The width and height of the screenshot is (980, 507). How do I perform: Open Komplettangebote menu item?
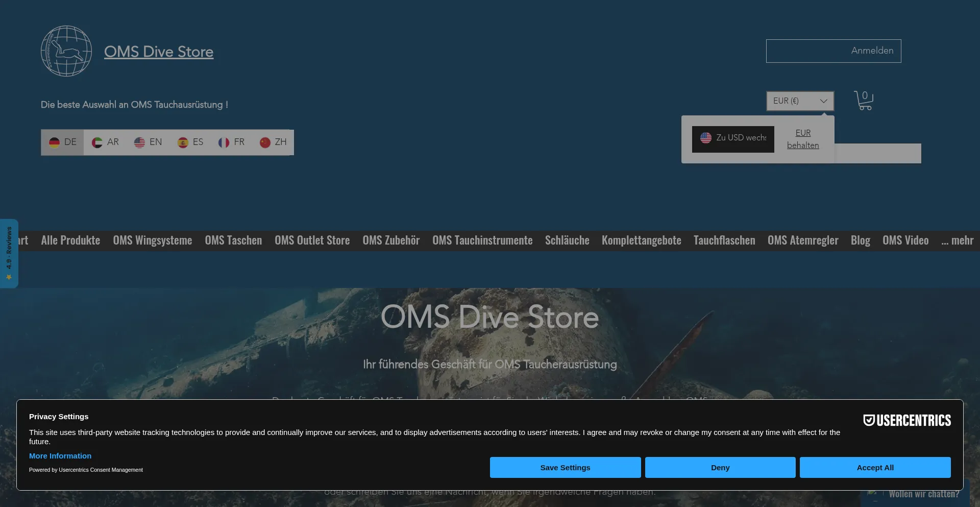click(641, 240)
